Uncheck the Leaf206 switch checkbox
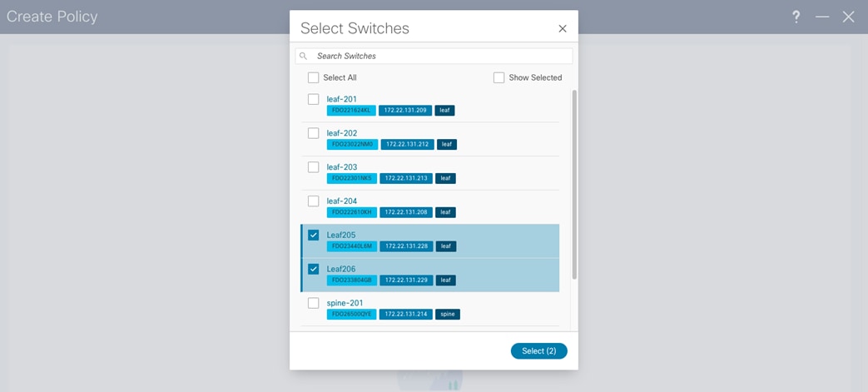The width and height of the screenshot is (868, 392). pos(313,269)
